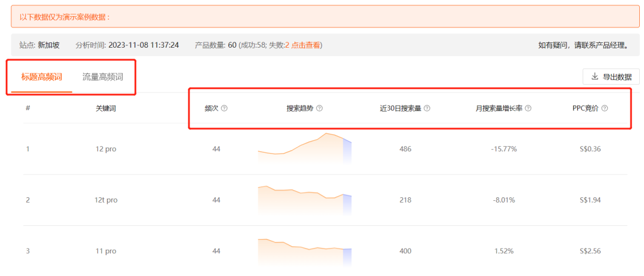Select the demo data notice 以下数据仅为演示案例数据
Screen dimensions: 644x276
pyautogui.click(x=65, y=18)
